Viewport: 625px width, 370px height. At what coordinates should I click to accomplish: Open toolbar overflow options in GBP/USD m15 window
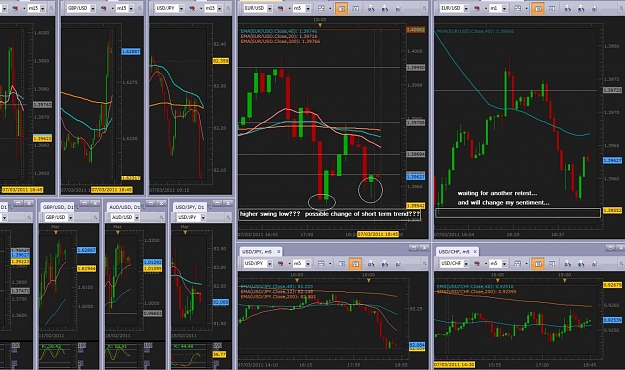pos(140,8)
